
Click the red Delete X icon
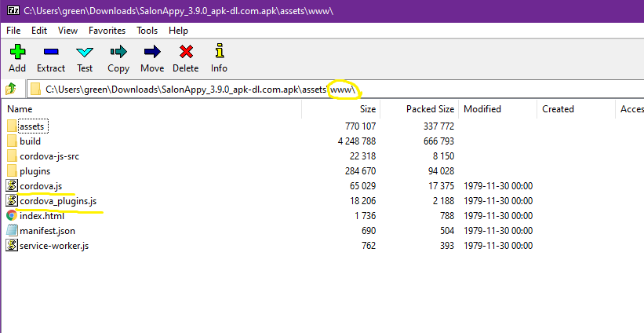click(186, 51)
